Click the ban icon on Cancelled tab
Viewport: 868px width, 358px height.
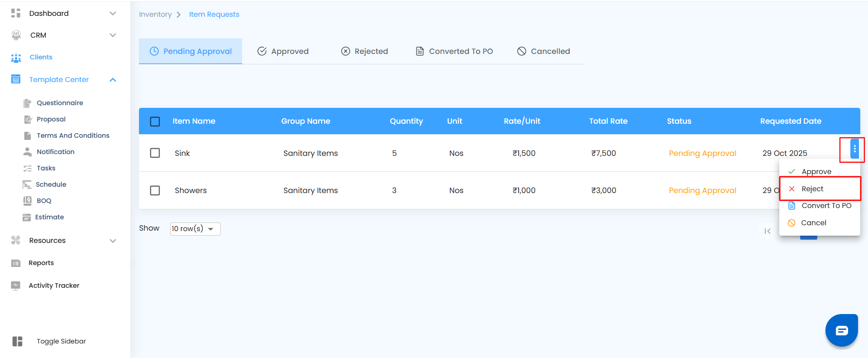coord(522,51)
